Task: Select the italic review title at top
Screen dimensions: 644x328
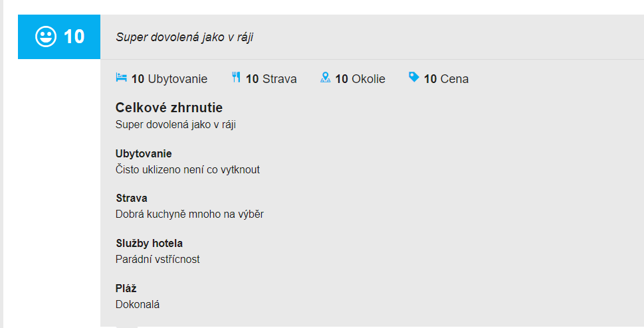Action: click(x=184, y=37)
